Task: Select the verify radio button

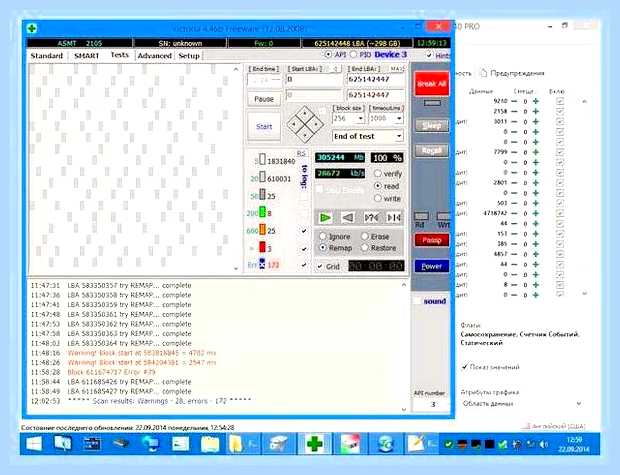Action: (x=378, y=174)
